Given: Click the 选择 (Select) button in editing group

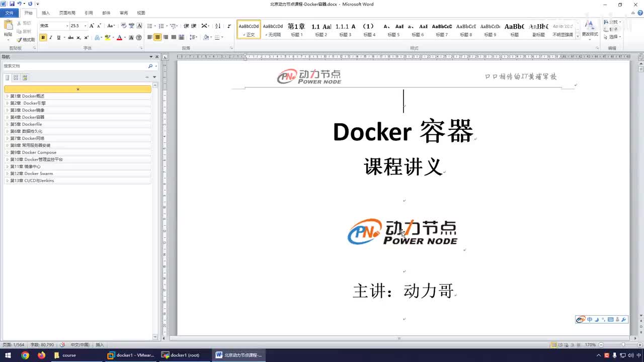Looking at the screenshot, I should [613, 37].
